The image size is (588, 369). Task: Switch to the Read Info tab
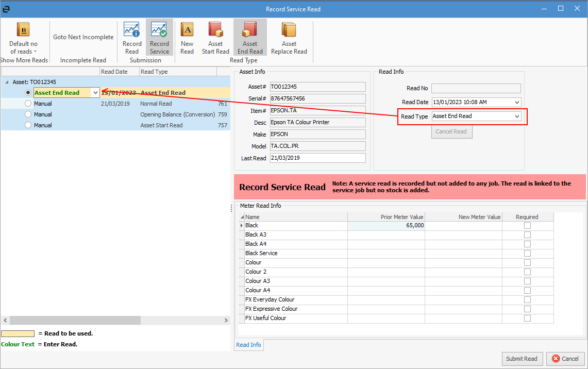[x=248, y=345]
